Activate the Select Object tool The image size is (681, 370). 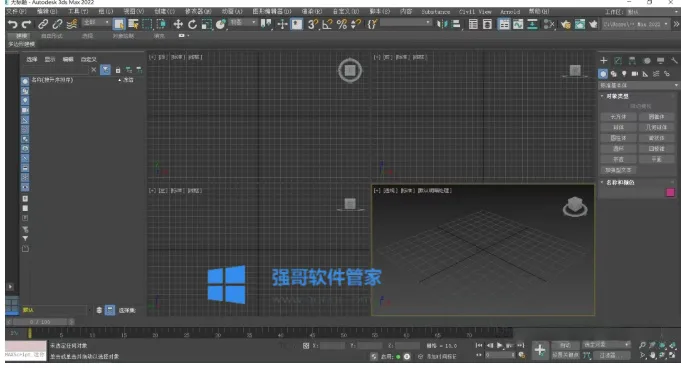coord(118,24)
